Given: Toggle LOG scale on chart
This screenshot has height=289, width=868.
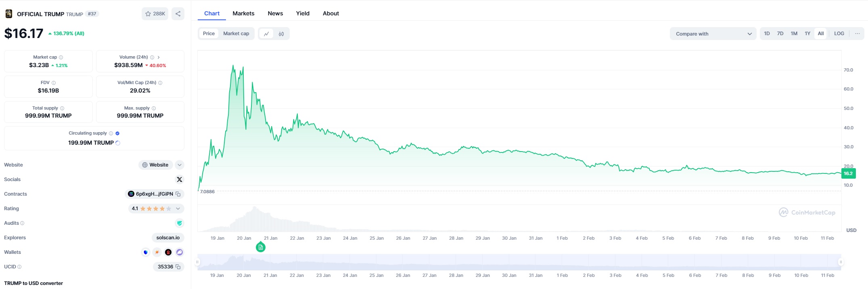Looking at the screenshot, I should [839, 34].
